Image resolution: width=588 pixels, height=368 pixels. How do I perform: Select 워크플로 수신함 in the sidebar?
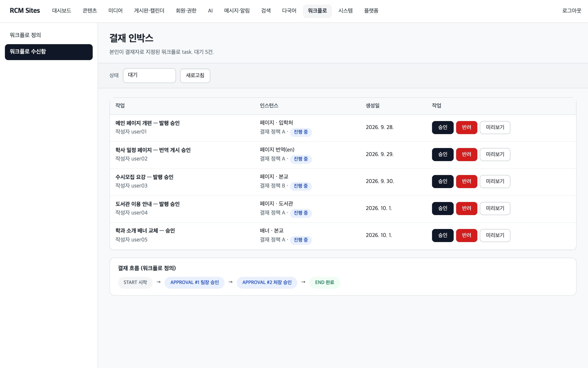pos(49,52)
